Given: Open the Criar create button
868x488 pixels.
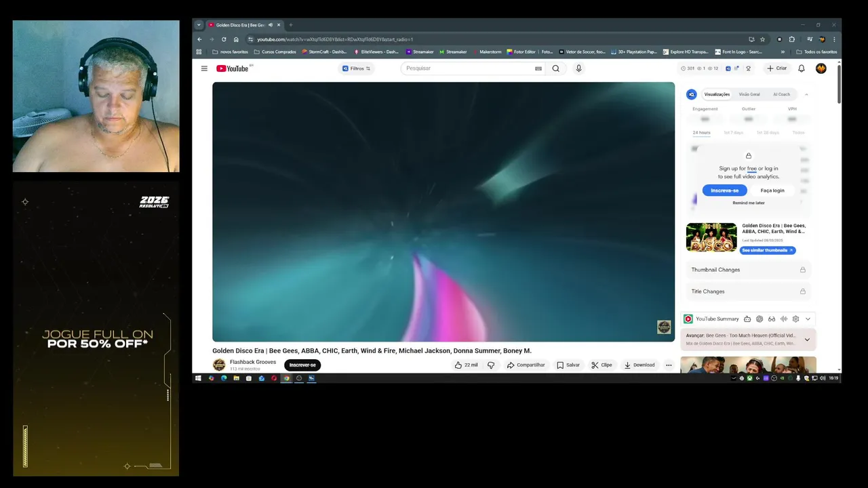Looking at the screenshot, I should 777,68.
